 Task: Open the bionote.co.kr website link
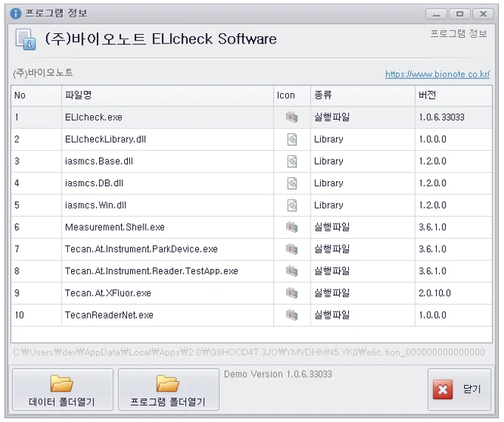point(437,74)
